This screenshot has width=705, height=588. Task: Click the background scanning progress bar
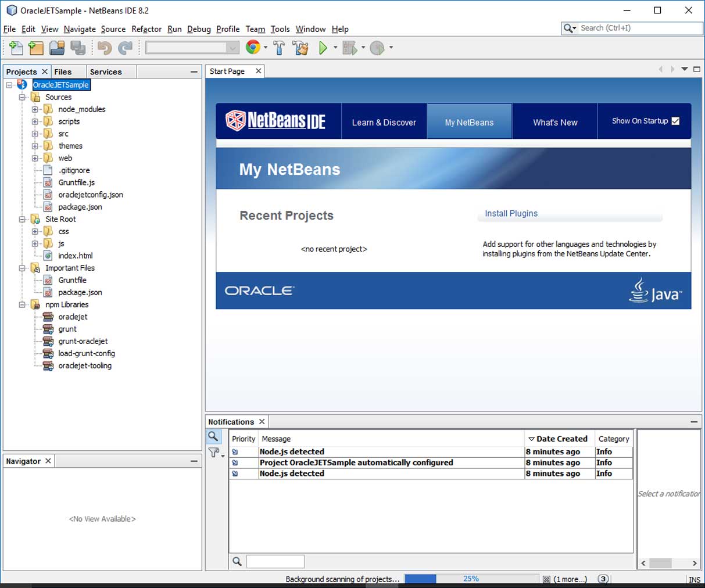[x=471, y=579]
